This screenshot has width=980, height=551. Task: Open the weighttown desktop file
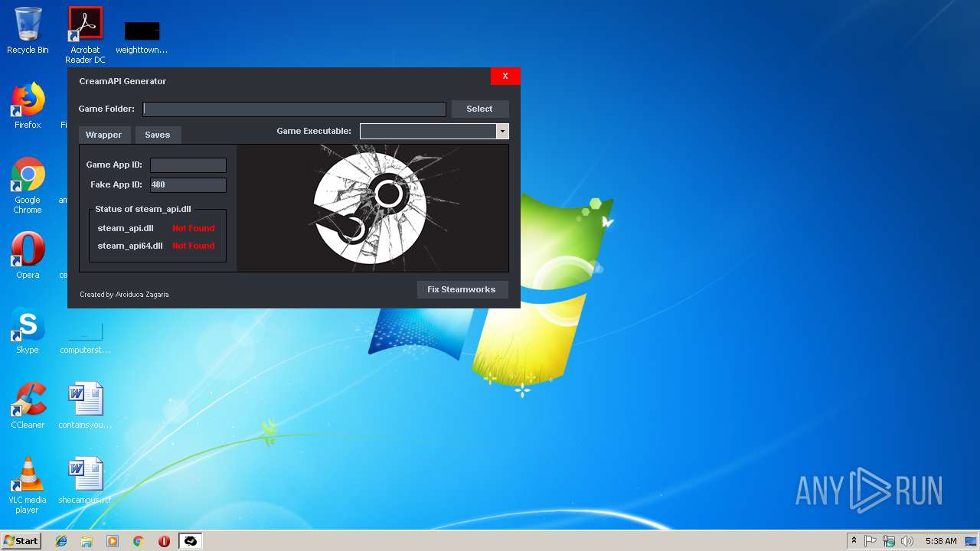tap(142, 37)
